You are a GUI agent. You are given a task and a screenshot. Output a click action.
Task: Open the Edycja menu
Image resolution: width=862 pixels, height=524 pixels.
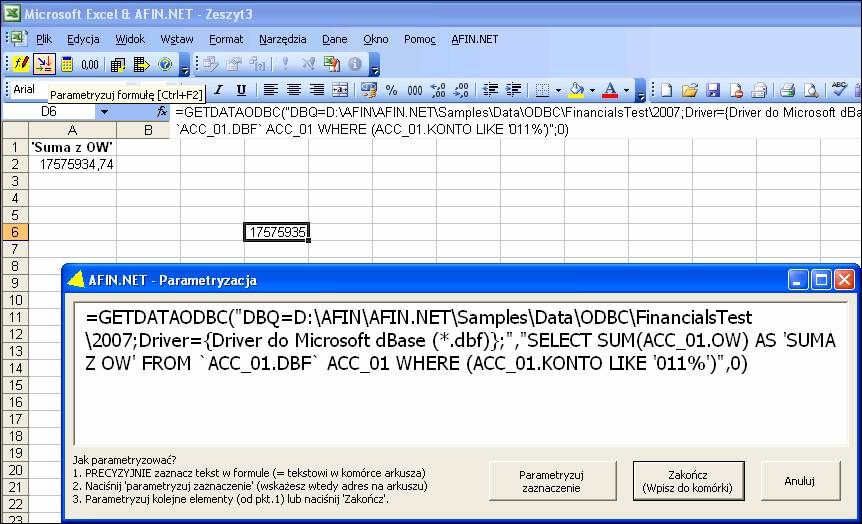click(83, 40)
